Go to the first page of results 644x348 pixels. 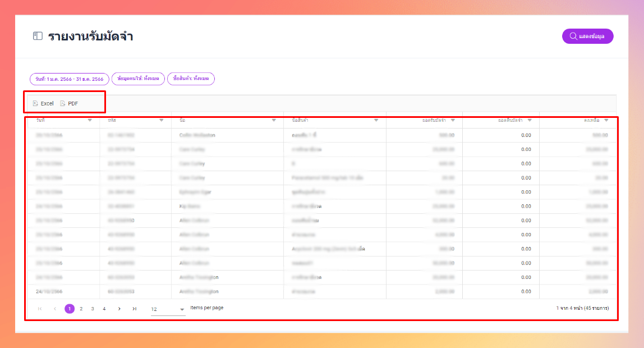click(x=40, y=309)
